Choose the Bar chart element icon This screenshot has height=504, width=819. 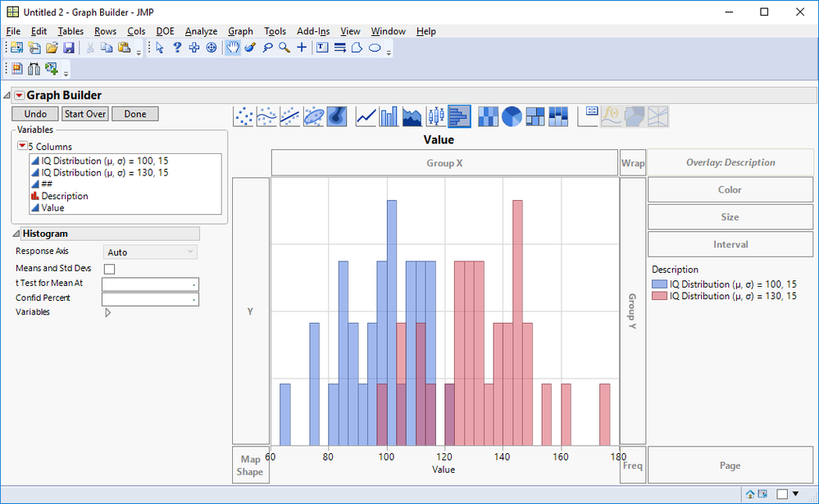tap(389, 116)
